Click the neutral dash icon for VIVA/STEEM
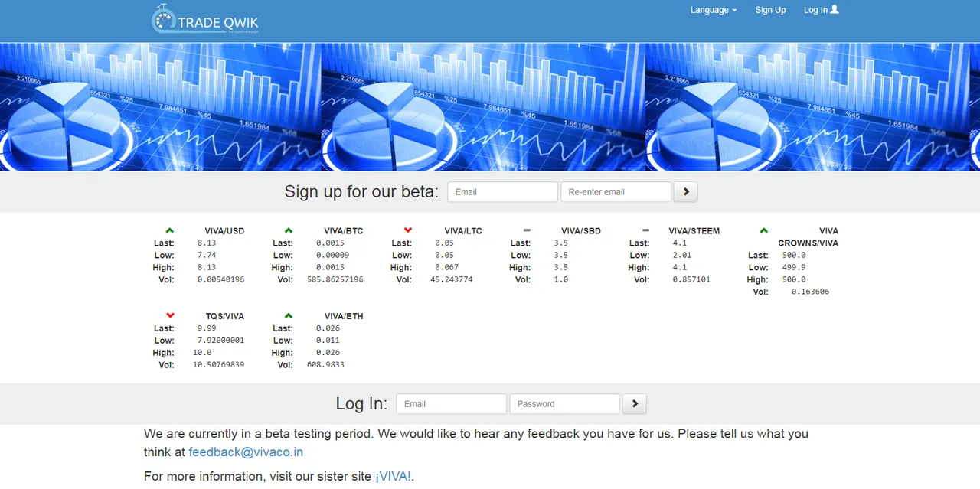 645,230
